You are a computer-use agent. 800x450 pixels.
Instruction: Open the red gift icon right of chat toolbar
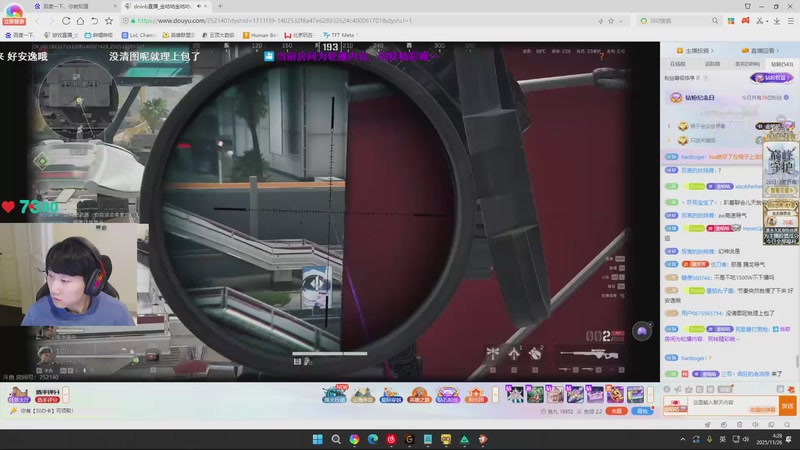pyautogui.click(x=791, y=389)
